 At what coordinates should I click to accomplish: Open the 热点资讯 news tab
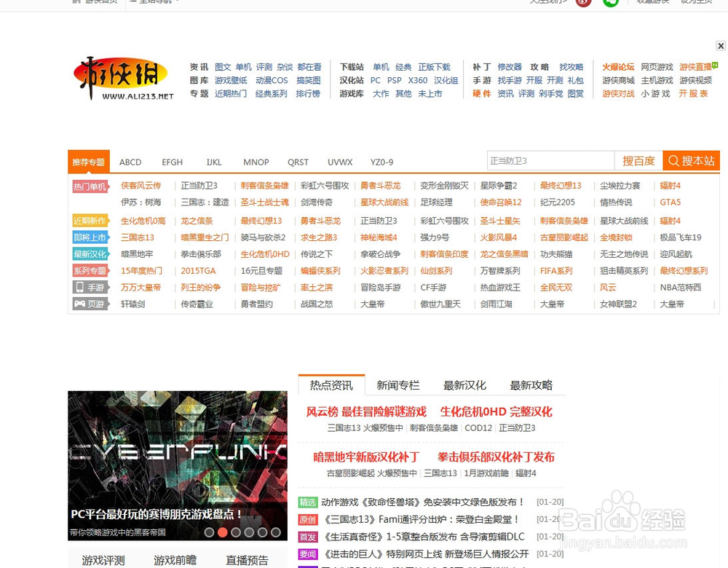pyautogui.click(x=331, y=385)
